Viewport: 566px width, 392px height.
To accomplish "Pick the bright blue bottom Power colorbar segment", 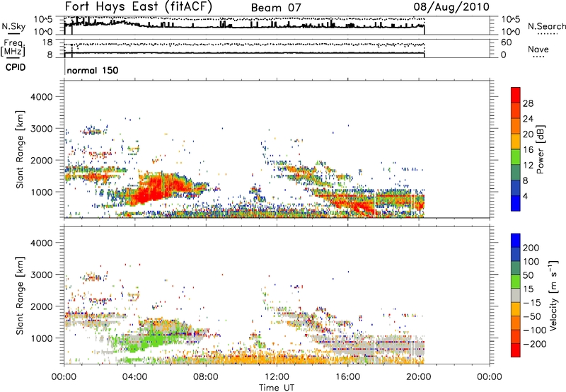I will point(516,203).
